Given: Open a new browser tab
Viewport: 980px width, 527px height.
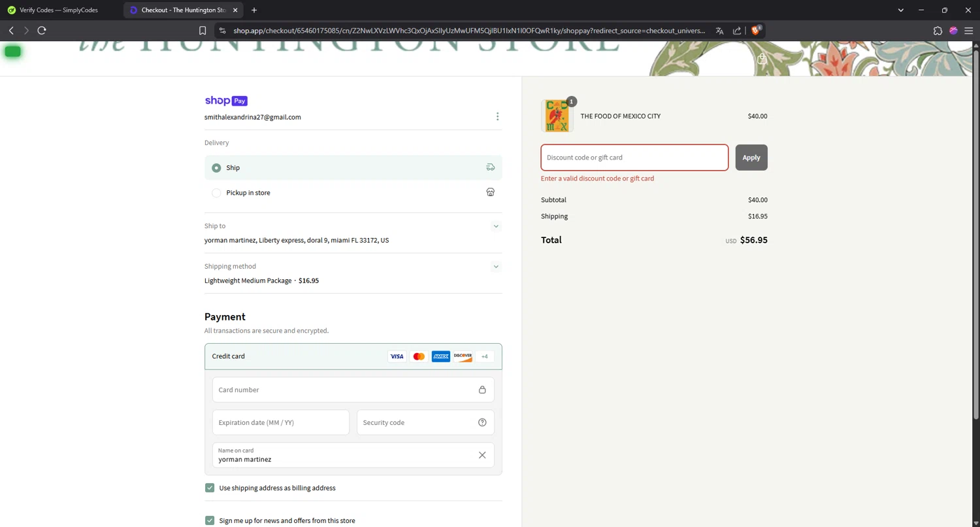Looking at the screenshot, I should pos(254,10).
